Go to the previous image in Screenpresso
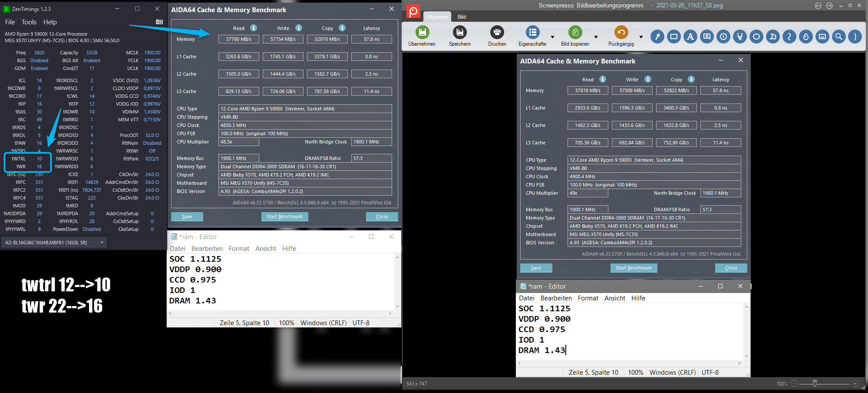868x393 pixels. [818, 6]
